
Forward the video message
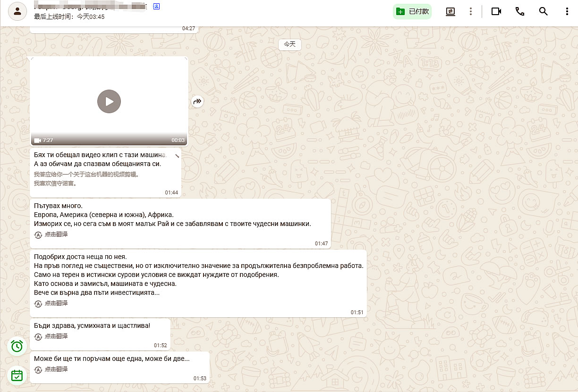(x=197, y=101)
